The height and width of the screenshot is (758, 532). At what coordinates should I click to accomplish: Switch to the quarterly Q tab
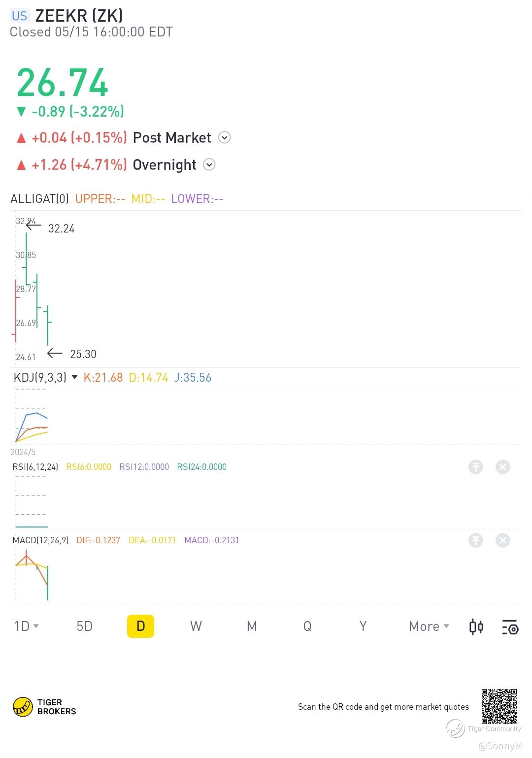point(307,626)
